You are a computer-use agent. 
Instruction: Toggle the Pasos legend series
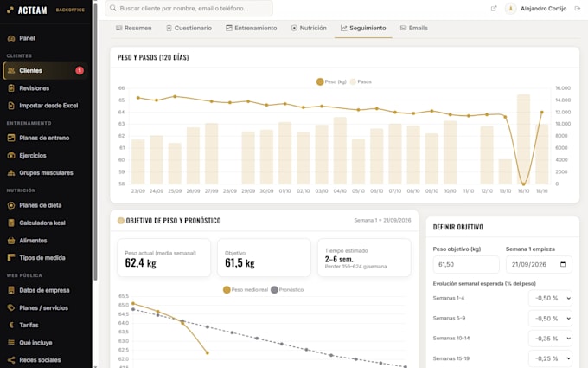click(361, 81)
